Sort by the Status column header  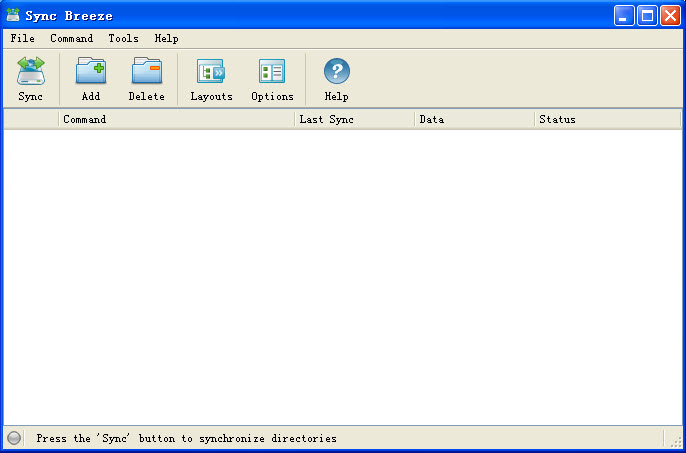(x=607, y=119)
